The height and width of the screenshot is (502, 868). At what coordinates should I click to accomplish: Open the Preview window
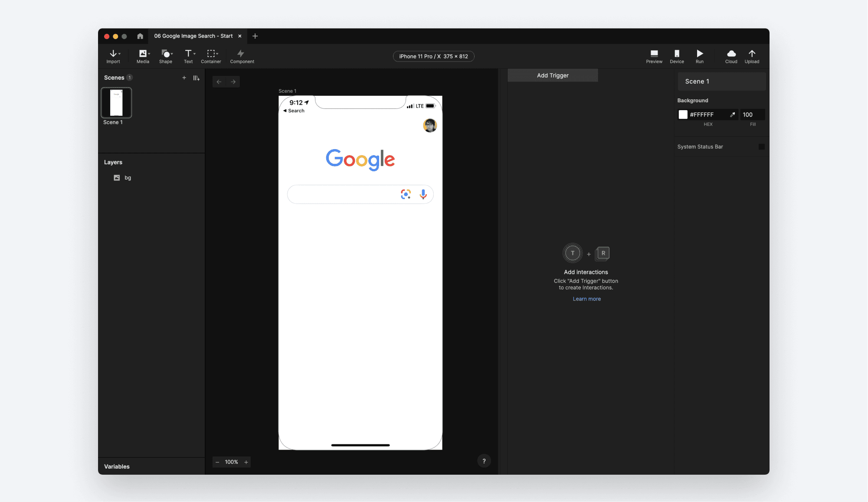click(654, 56)
